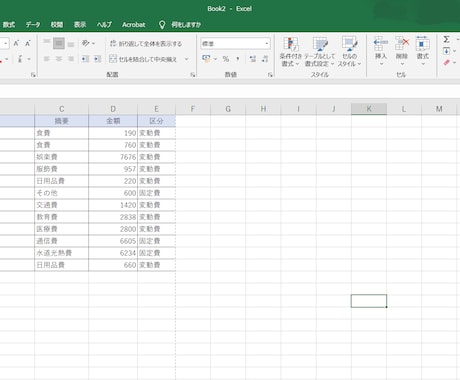
Task: Open the number (数値) dialog launcher
Action: point(270,75)
